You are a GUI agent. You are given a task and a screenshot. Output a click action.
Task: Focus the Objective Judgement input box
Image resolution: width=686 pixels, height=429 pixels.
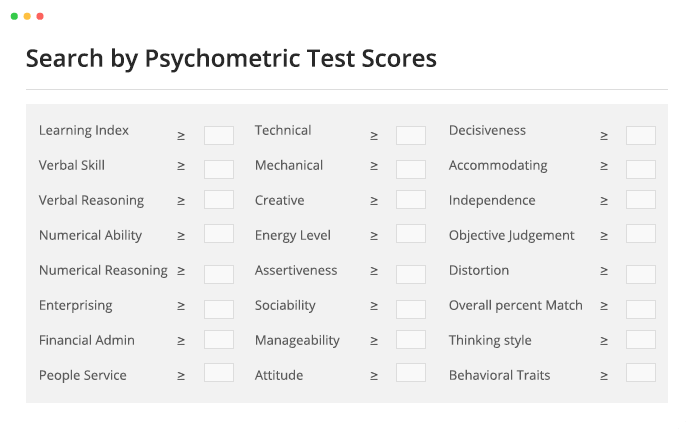pyautogui.click(x=641, y=234)
